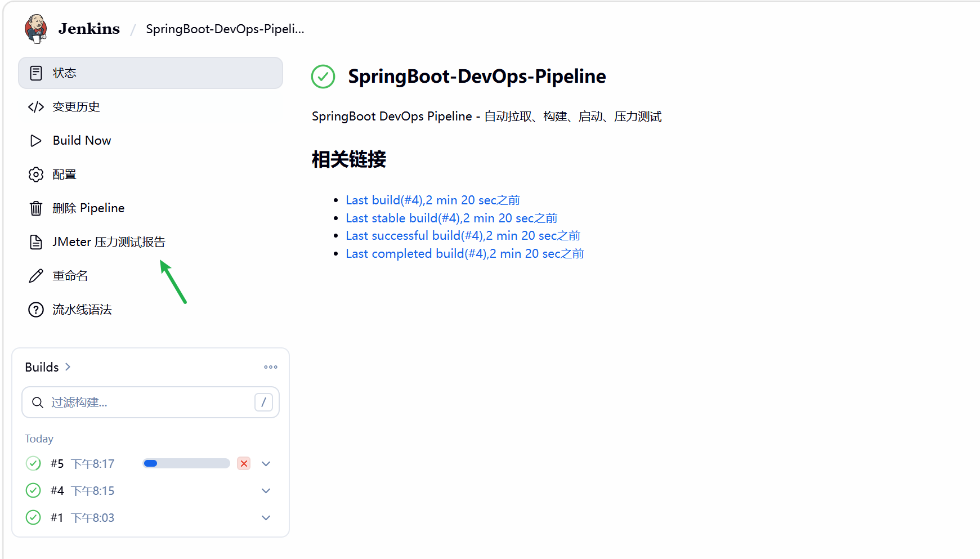Click build #1 status icon
980x559 pixels.
(33, 517)
